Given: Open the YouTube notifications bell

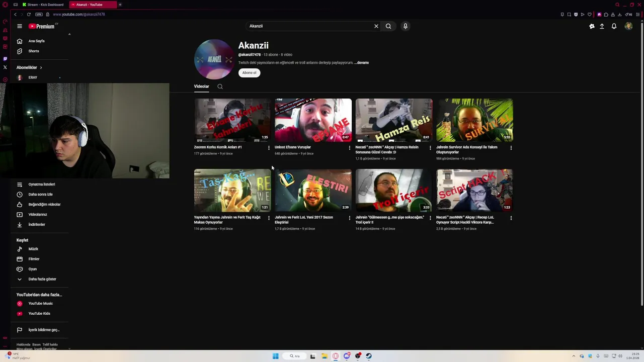Looking at the screenshot, I should 614,26.
